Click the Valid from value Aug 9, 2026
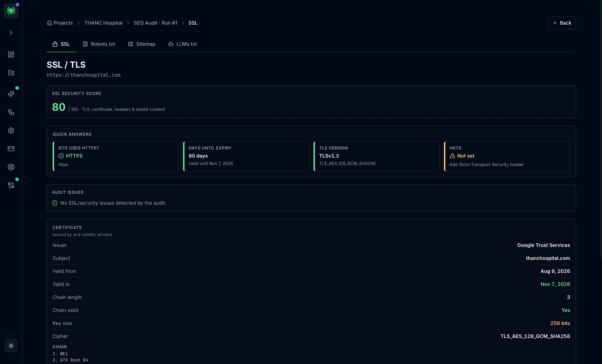The height and width of the screenshot is (364, 602). point(555,271)
